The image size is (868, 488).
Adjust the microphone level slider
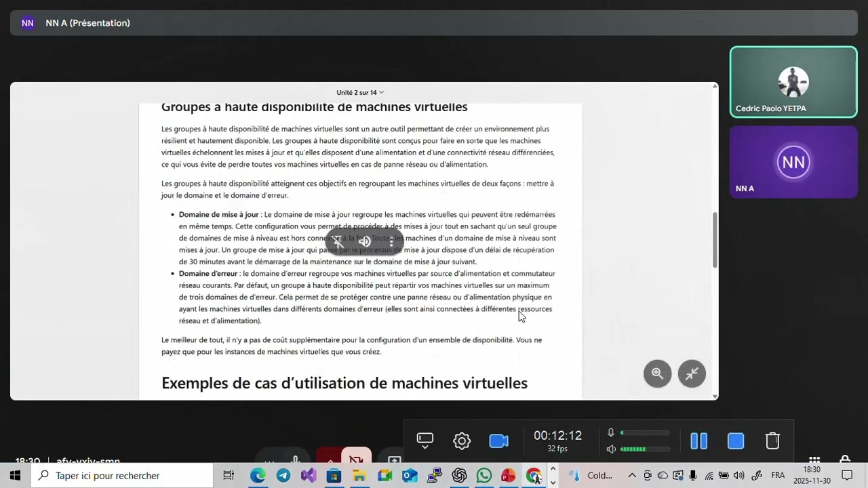point(645,433)
